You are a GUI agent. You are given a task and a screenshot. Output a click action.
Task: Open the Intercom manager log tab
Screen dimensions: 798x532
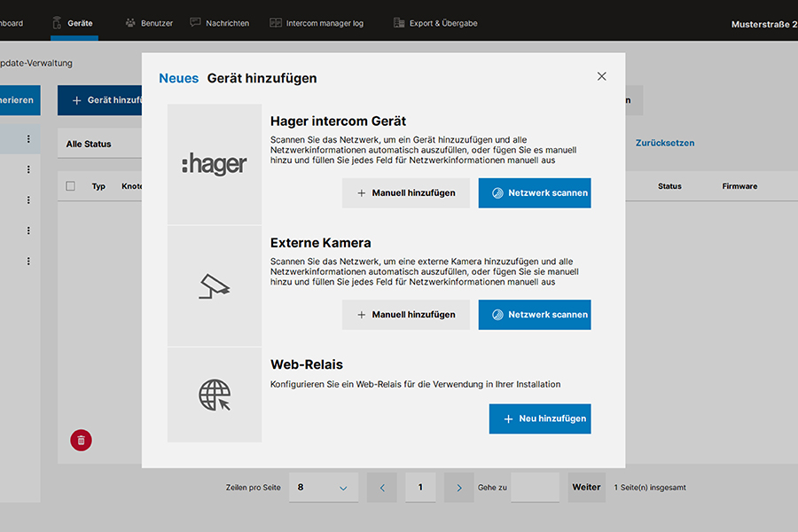pos(317,23)
